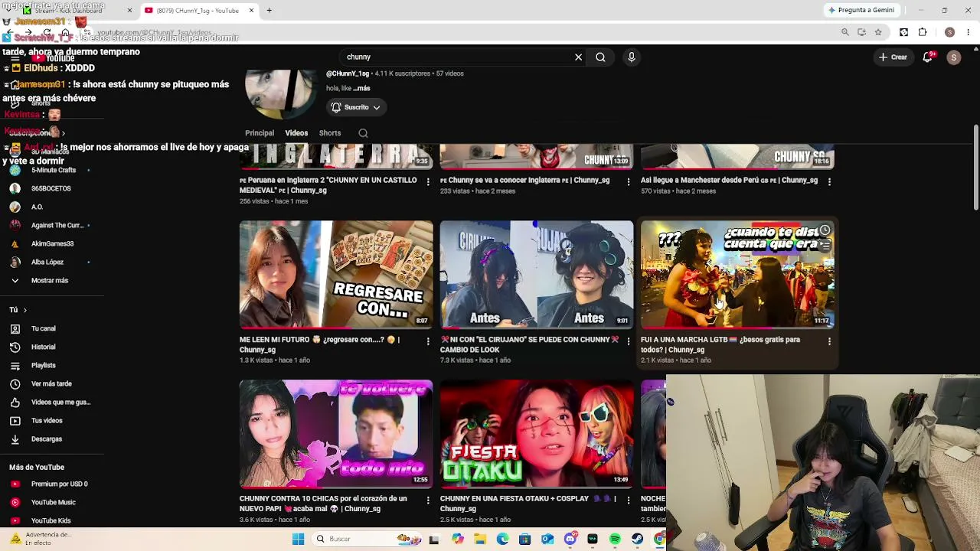This screenshot has width=980, height=551.
Task: Clear the YouTube search box text
Action: click(579, 57)
